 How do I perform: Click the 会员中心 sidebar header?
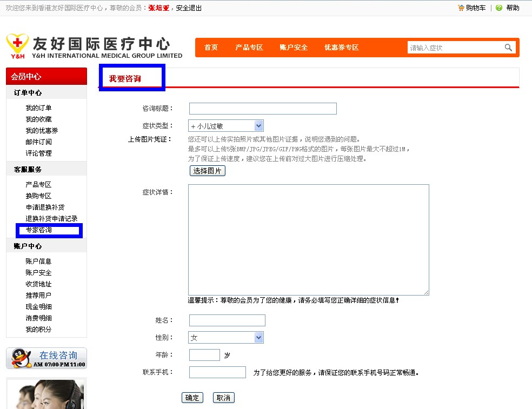point(46,76)
